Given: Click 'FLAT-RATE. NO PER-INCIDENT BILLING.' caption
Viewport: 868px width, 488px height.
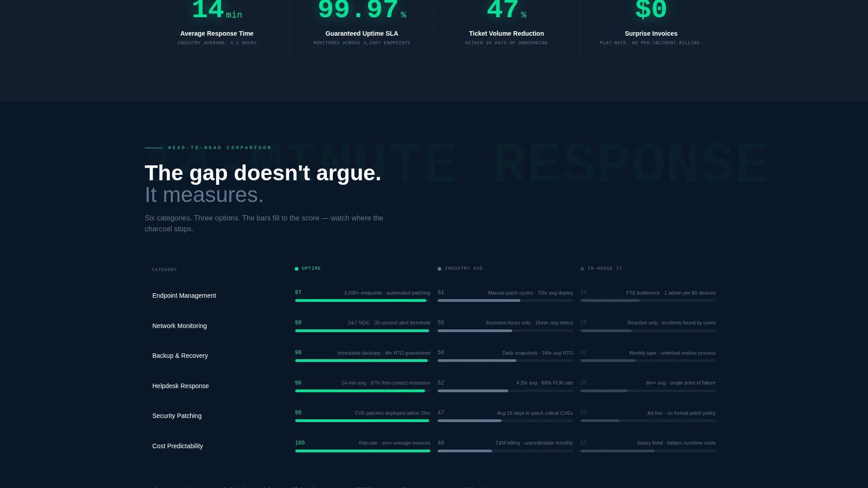Looking at the screenshot, I should click(x=651, y=43).
